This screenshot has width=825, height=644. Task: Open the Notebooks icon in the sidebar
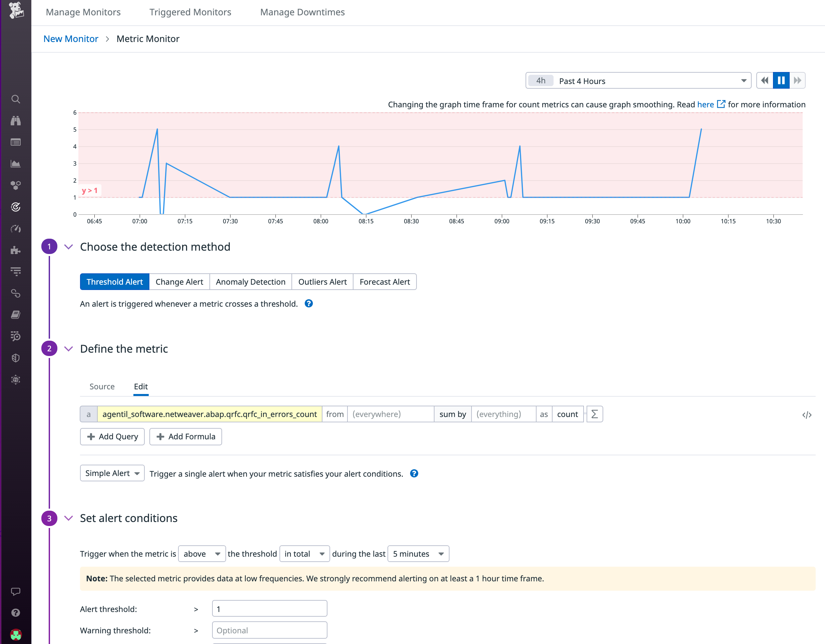[16, 314]
